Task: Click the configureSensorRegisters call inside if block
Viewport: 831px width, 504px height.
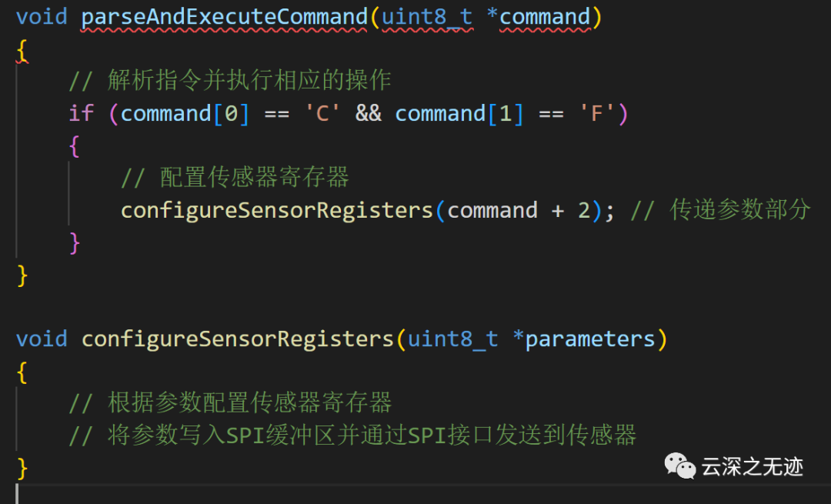Action: tap(277, 210)
